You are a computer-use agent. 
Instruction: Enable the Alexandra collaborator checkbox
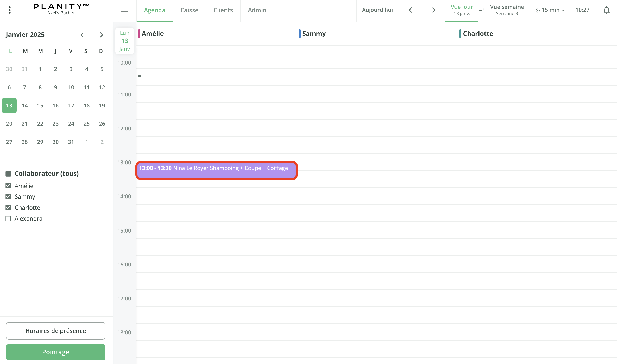point(8,218)
